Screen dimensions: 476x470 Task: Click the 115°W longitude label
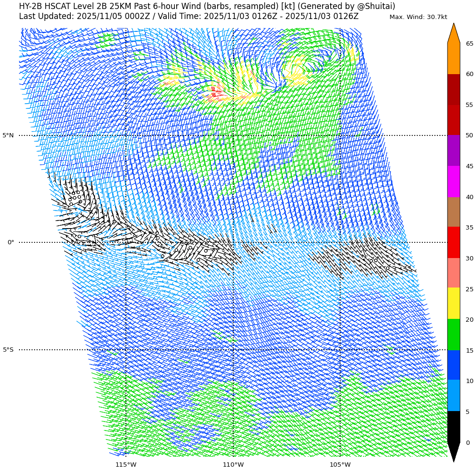(x=126, y=464)
